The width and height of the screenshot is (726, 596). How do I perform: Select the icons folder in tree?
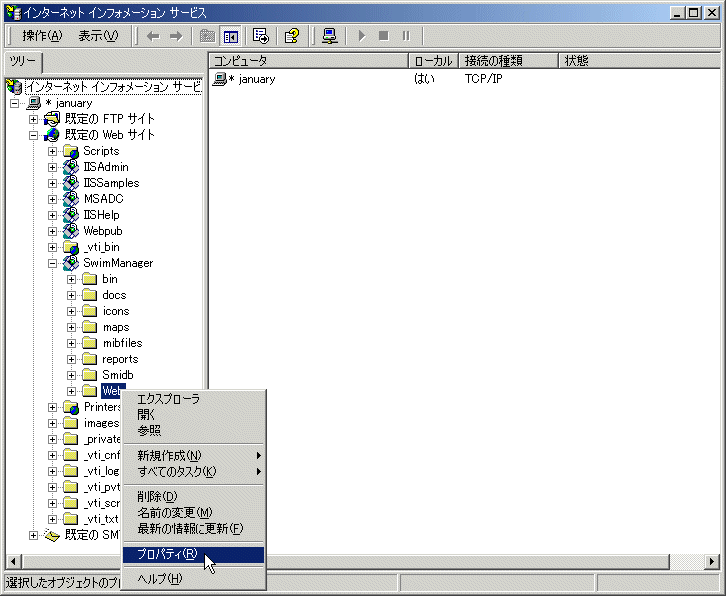pos(116,311)
